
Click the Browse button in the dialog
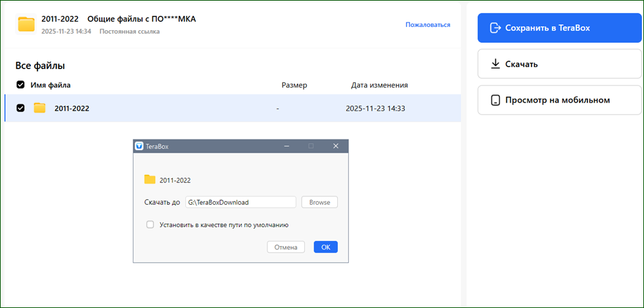coord(319,202)
